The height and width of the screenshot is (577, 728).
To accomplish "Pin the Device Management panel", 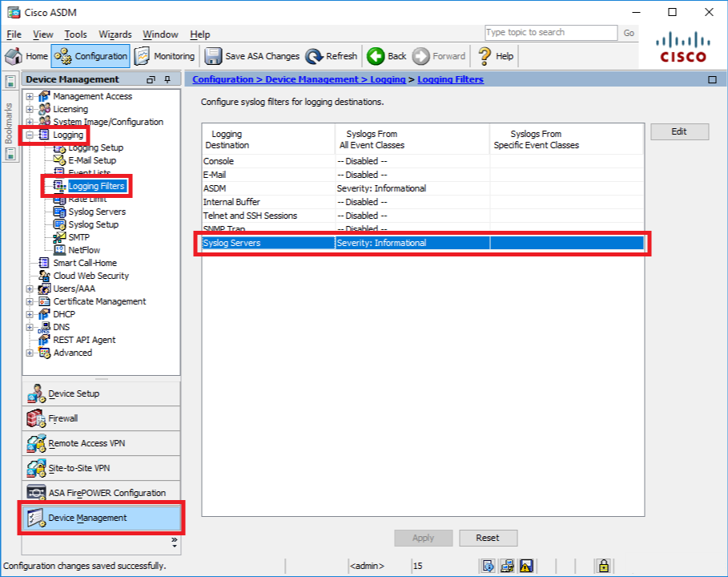I will pos(167,80).
